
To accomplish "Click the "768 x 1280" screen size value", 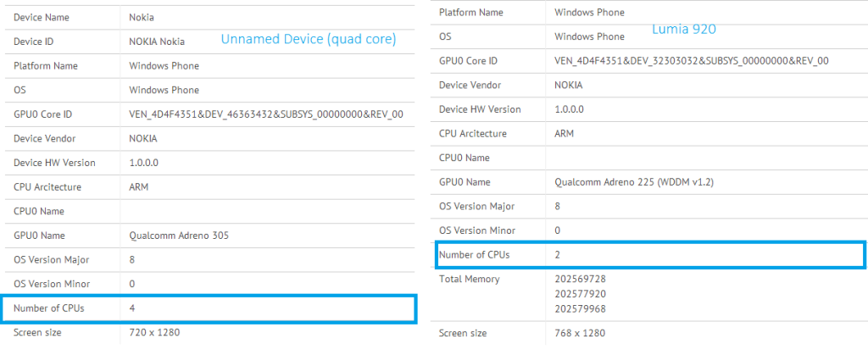I will [x=580, y=334].
